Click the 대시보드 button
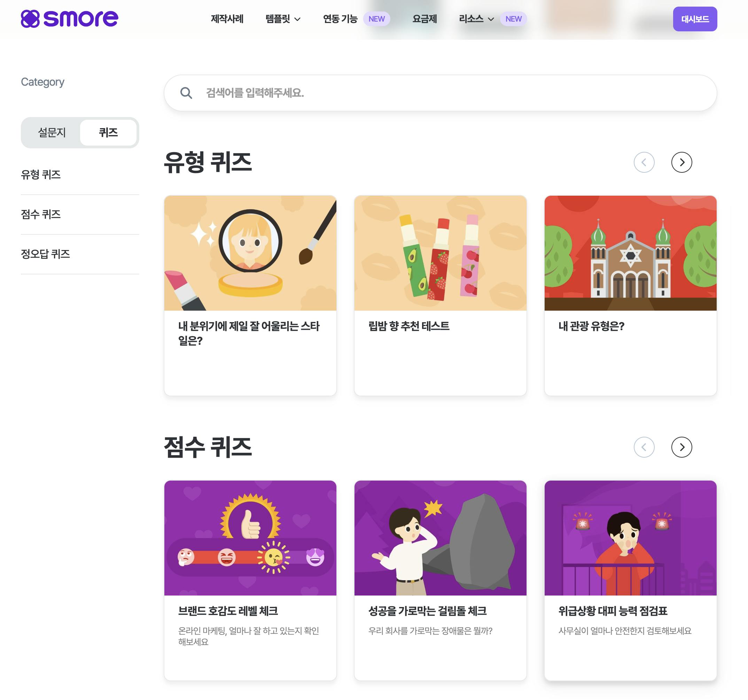The image size is (748, 700). (695, 19)
